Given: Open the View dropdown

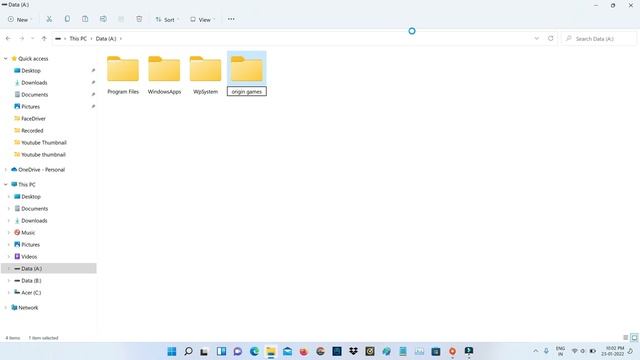Looking at the screenshot, I should [202, 19].
